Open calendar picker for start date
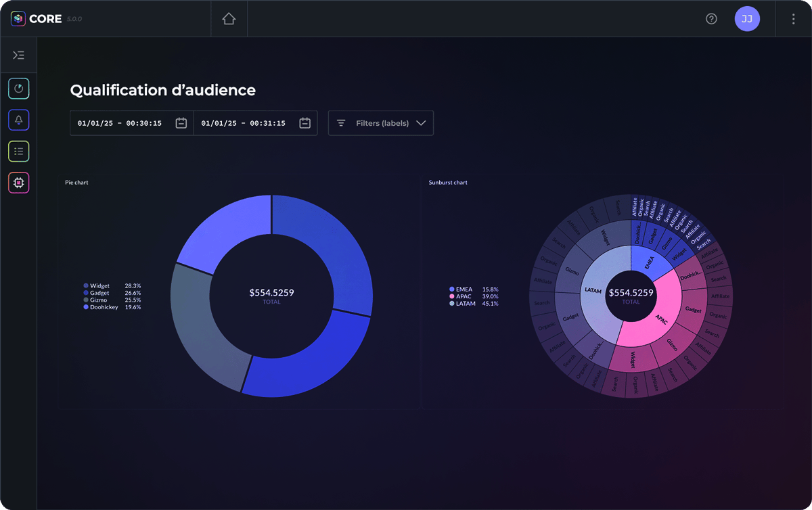 pyautogui.click(x=181, y=123)
